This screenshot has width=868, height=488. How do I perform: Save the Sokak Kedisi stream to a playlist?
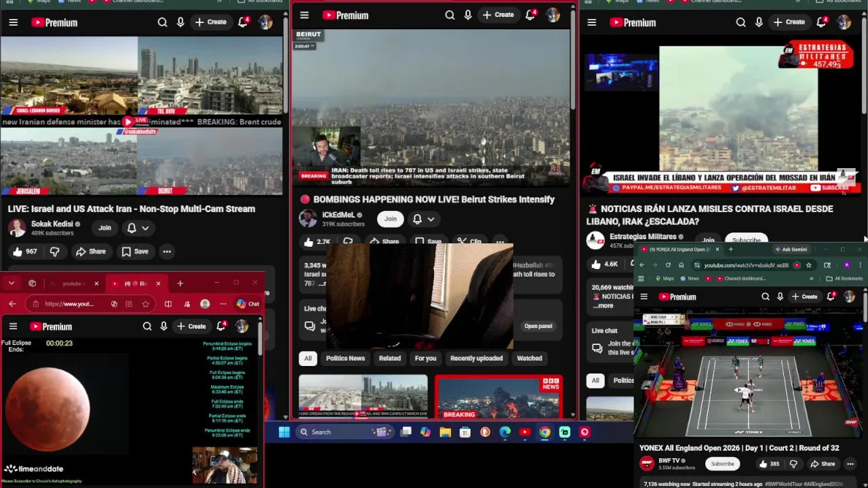(134, 251)
